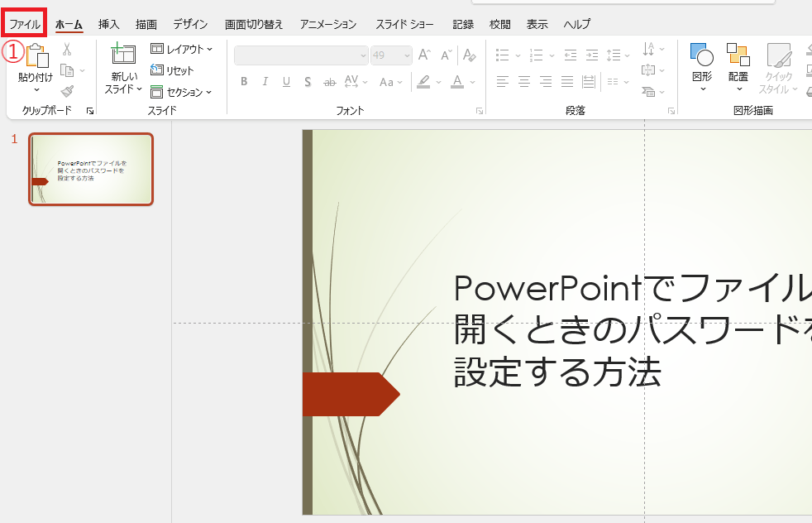The image size is (812, 523).
Task: Open the 画面切り替え tab
Action: click(254, 24)
